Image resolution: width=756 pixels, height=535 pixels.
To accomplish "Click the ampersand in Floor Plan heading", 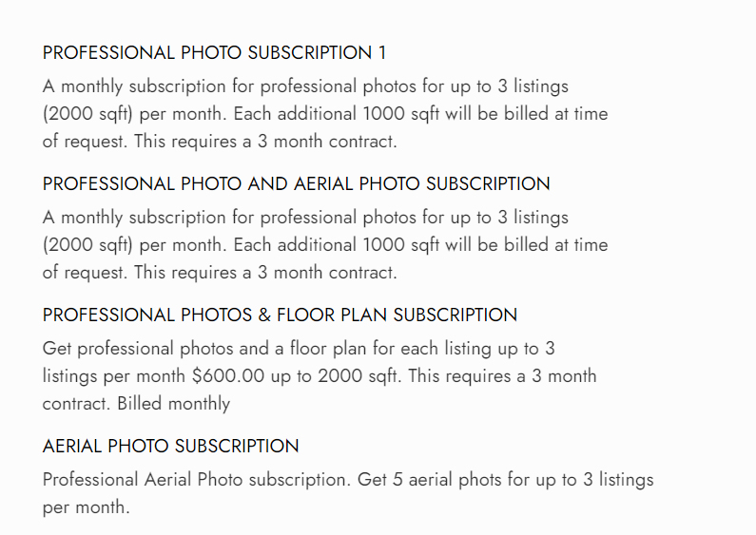I will click(264, 315).
